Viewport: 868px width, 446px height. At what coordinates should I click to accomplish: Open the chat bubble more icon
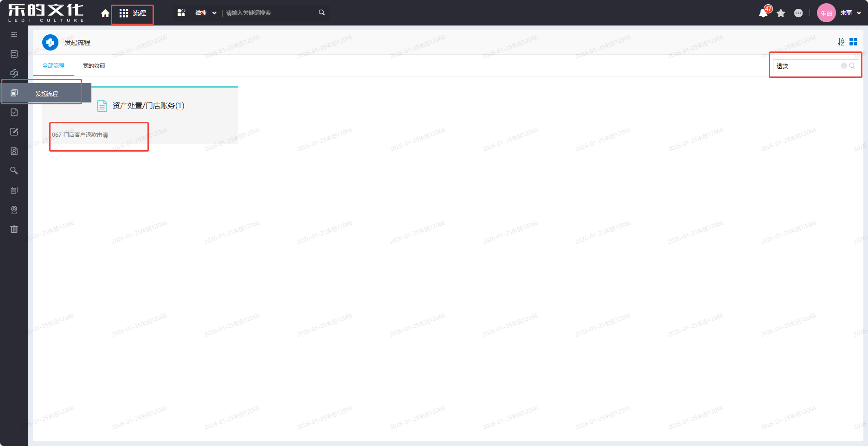(x=798, y=13)
